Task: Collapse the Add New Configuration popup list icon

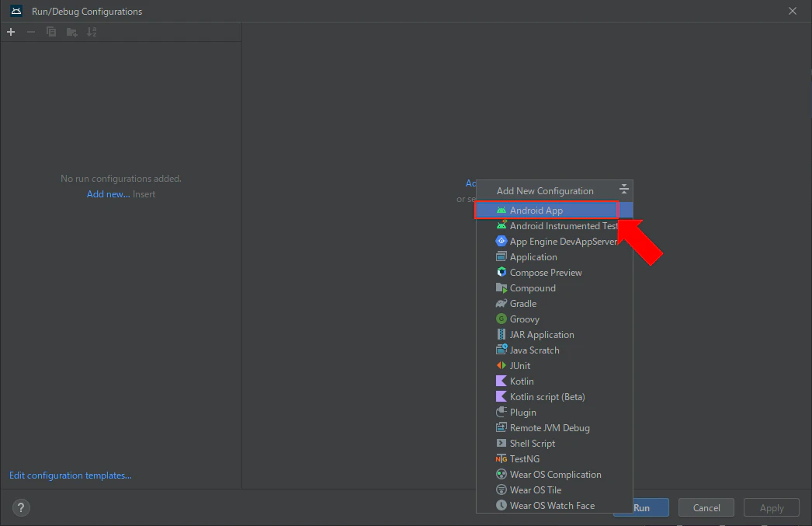Action: coord(624,189)
